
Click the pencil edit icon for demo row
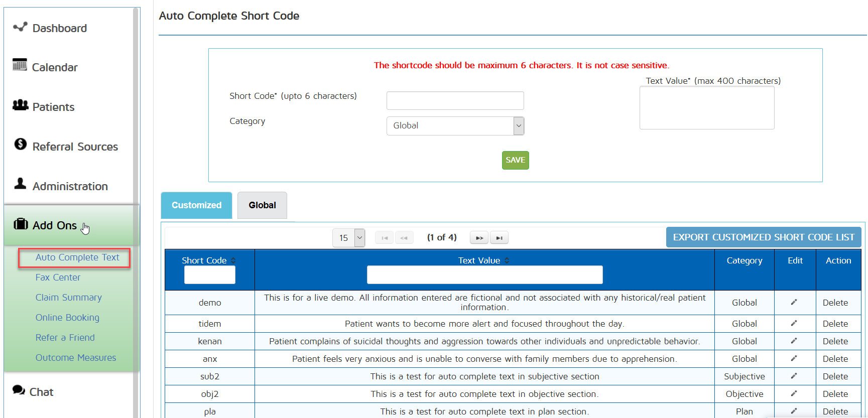[794, 302]
